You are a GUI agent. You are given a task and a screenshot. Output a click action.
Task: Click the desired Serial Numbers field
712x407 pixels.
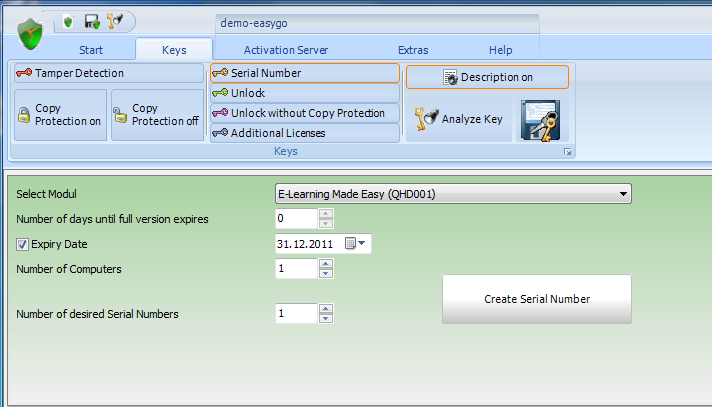tap(296, 313)
